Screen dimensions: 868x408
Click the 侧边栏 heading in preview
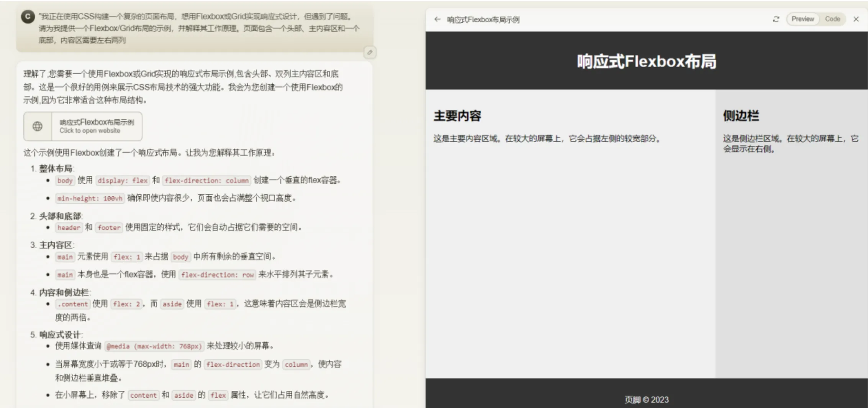(741, 116)
